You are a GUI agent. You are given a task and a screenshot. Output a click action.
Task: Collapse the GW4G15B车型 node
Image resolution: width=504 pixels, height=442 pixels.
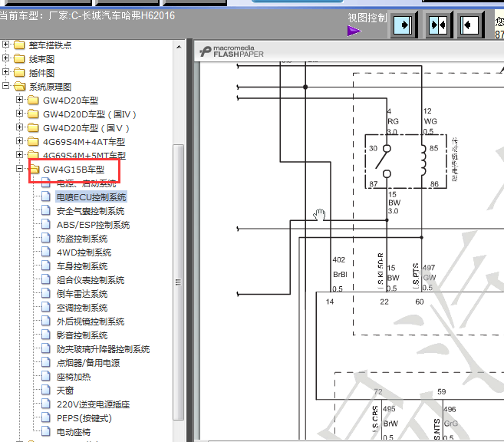(x=19, y=169)
